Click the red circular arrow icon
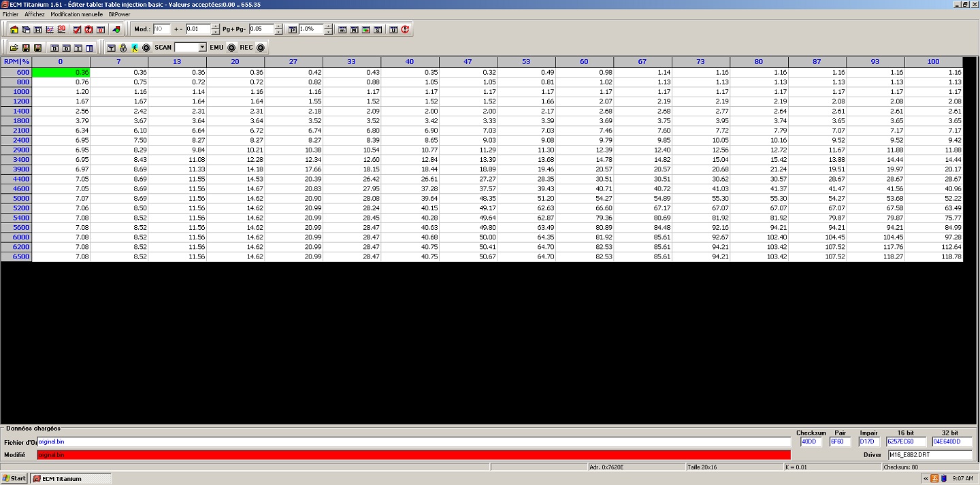 point(405,29)
